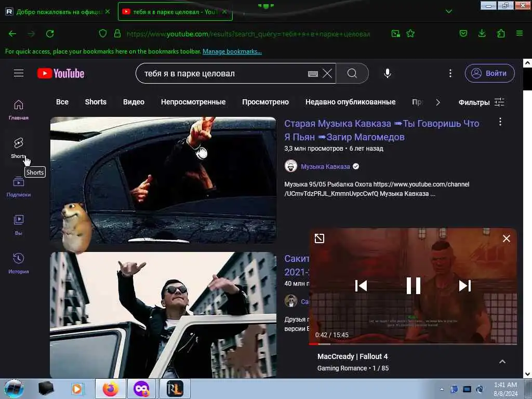Click the Музыка Кавказа channel avatar

[x=291, y=166]
